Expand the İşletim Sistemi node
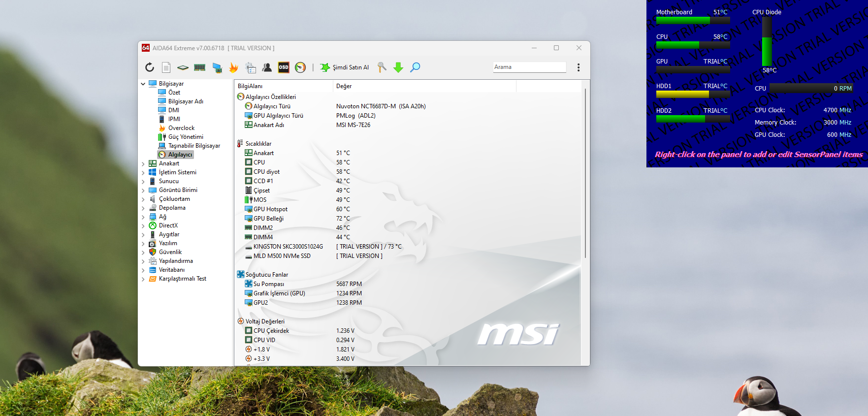The width and height of the screenshot is (868, 416). 143,172
